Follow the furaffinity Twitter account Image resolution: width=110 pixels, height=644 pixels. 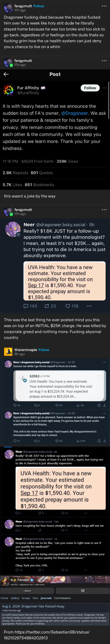90,88
